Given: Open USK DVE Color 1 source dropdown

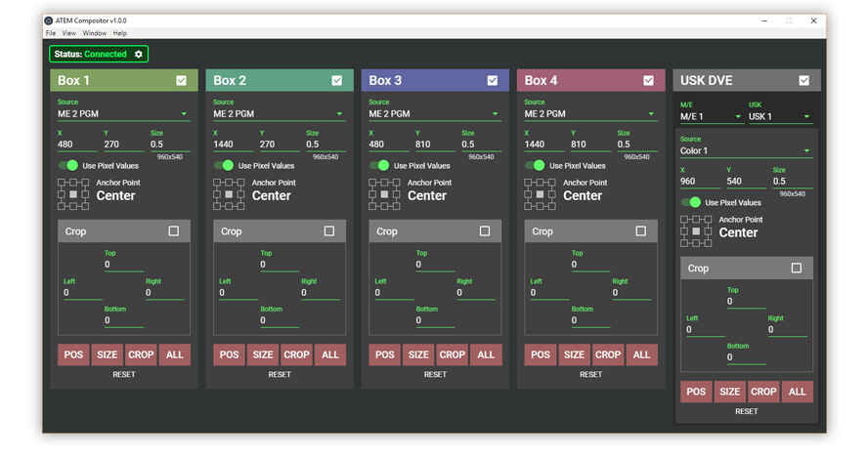Looking at the screenshot, I should 746,151.
